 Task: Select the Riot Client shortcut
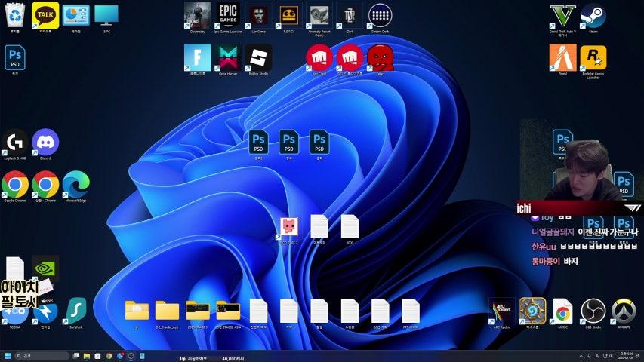319,60
